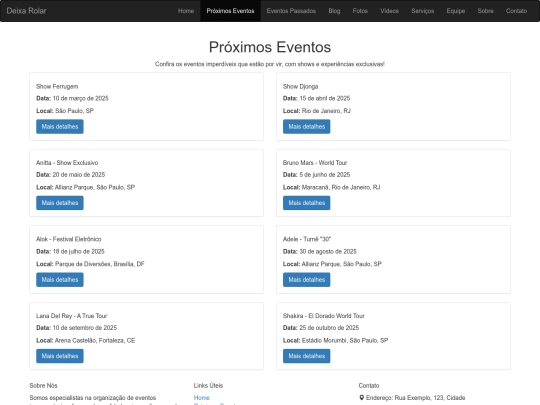Click the date 10 de setembro de 2025
Screen dimensions: 540x405
[85, 328]
